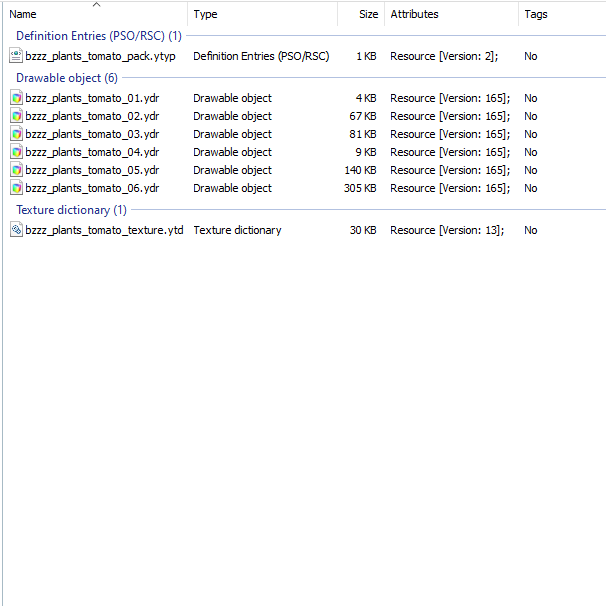The width and height of the screenshot is (606, 606).
Task: Click the bzzz_plants_tomato_04.ydr drawable icon
Action: 16,152
